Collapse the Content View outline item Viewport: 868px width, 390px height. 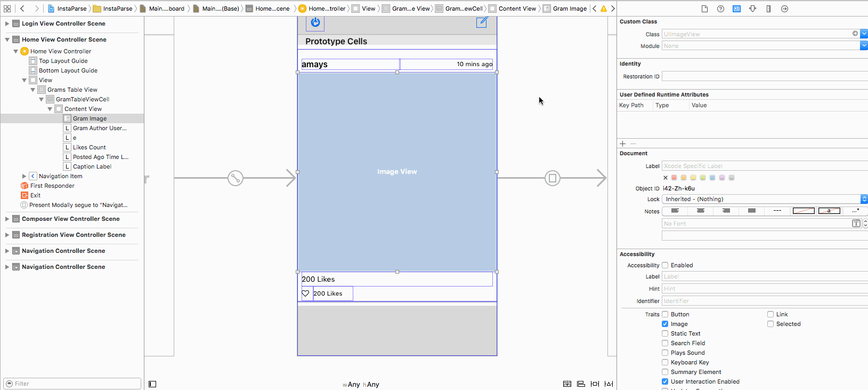pyautogui.click(x=50, y=109)
